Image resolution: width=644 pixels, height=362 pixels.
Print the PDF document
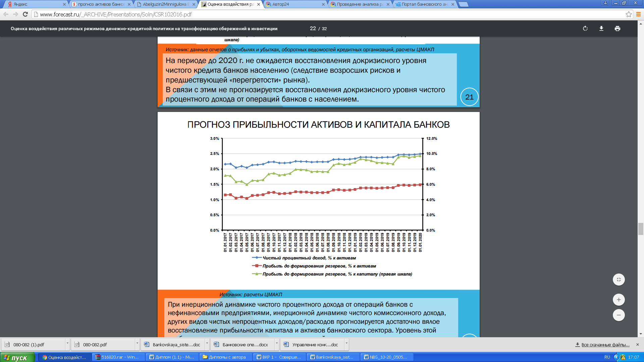[x=618, y=28]
